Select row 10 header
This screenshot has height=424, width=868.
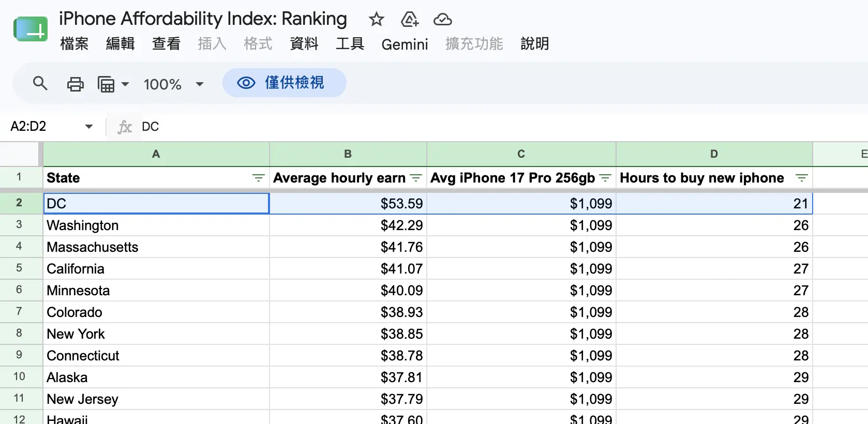coord(19,377)
